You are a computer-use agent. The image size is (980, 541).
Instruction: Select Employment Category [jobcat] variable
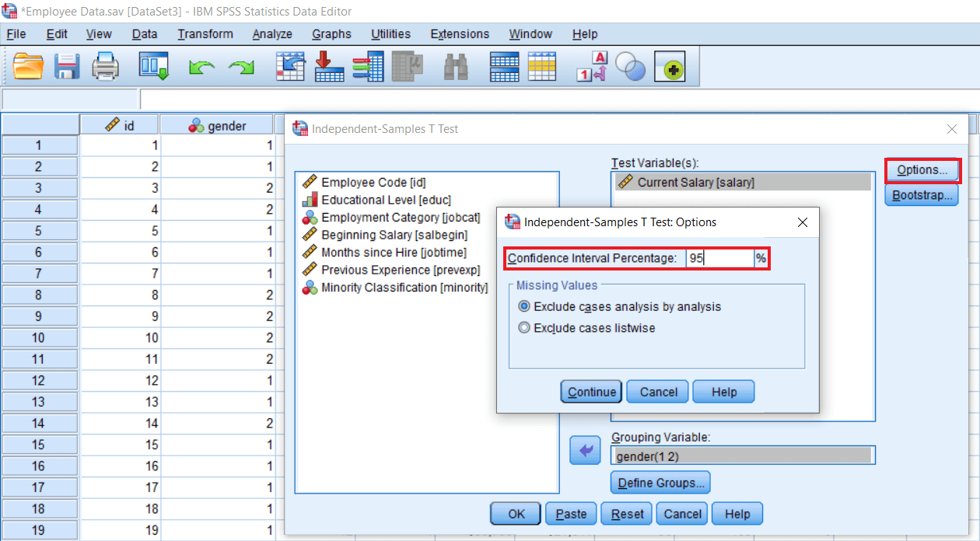coord(390,218)
